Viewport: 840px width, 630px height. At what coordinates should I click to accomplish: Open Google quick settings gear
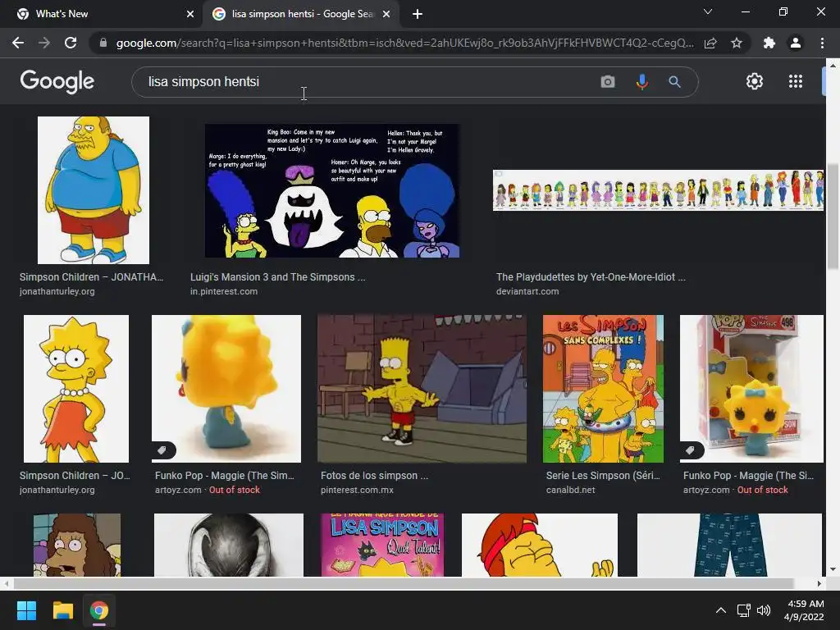click(755, 81)
